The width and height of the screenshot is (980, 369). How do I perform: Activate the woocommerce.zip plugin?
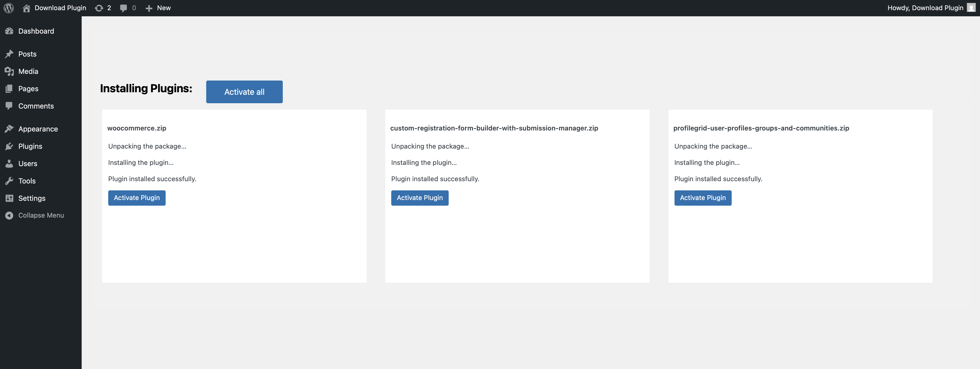(x=137, y=197)
